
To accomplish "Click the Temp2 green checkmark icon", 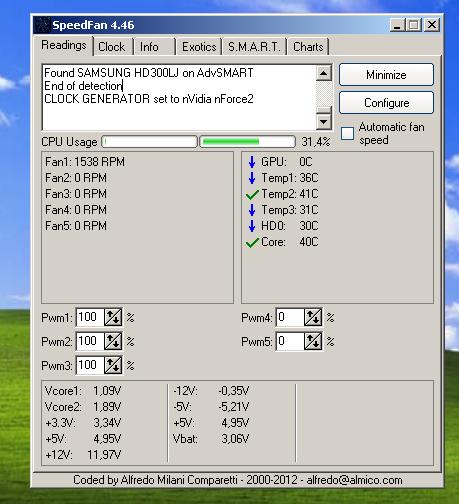I will 252,194.
